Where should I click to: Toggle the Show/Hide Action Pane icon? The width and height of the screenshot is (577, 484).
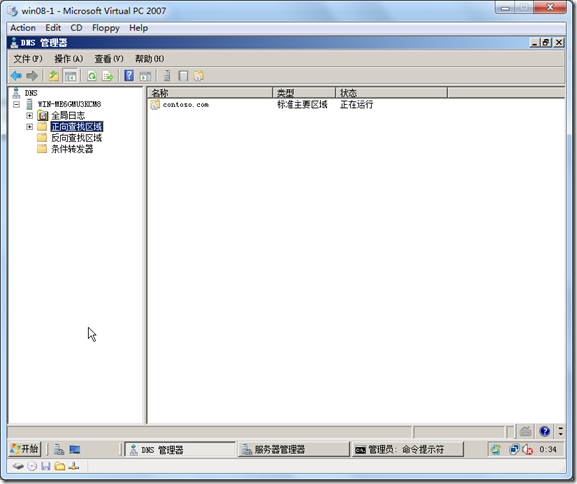(145, 76)
